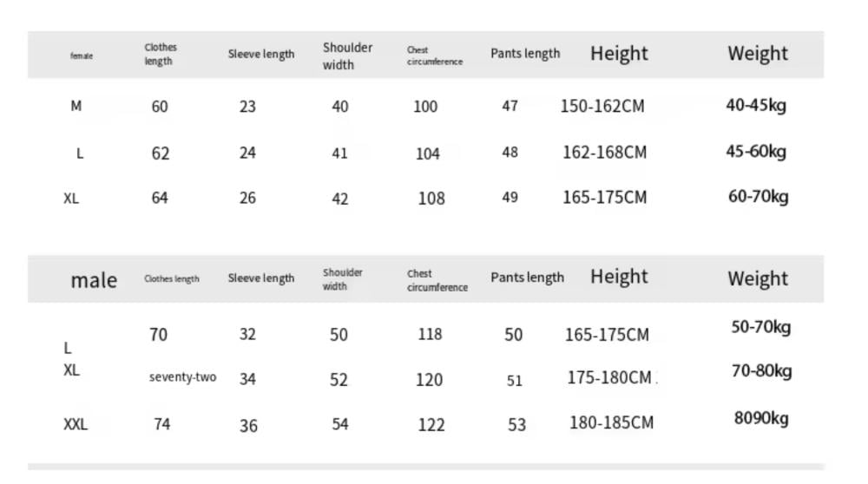Image resolution: width=868 pixels, height=484 pixels.
Task: Click male Chest circumference column header
Action: click(x=437, y=280)
